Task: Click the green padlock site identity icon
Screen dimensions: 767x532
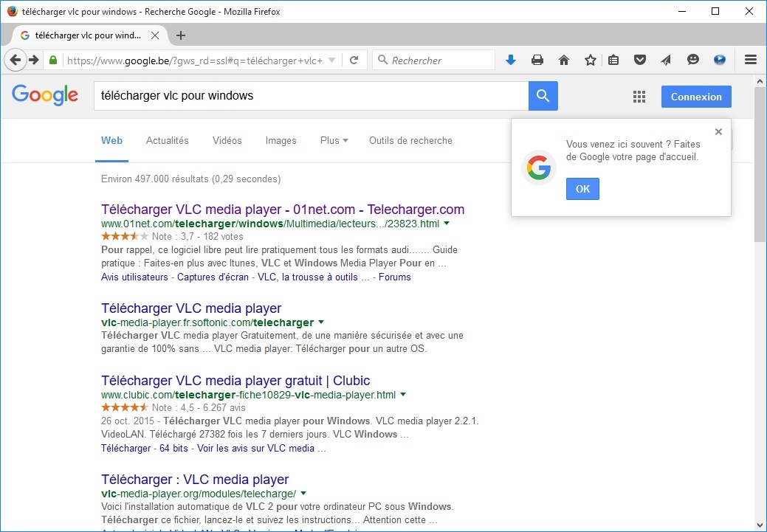Action: (53, 61)
